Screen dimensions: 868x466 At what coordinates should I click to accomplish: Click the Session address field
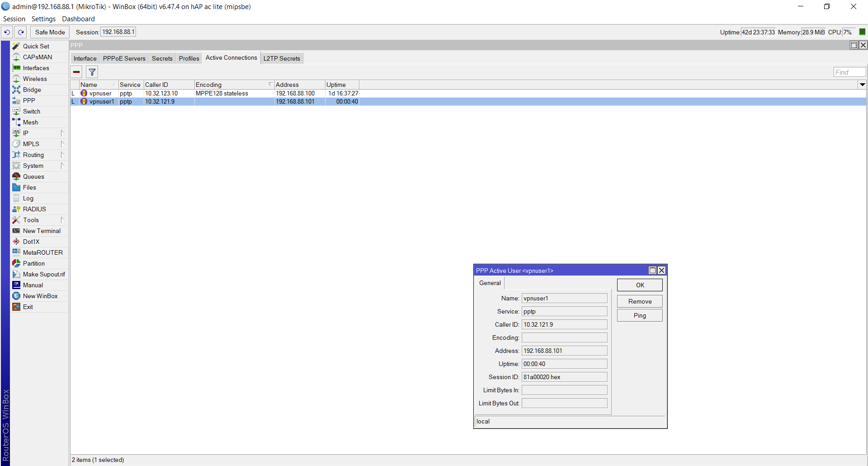(118, 32)
